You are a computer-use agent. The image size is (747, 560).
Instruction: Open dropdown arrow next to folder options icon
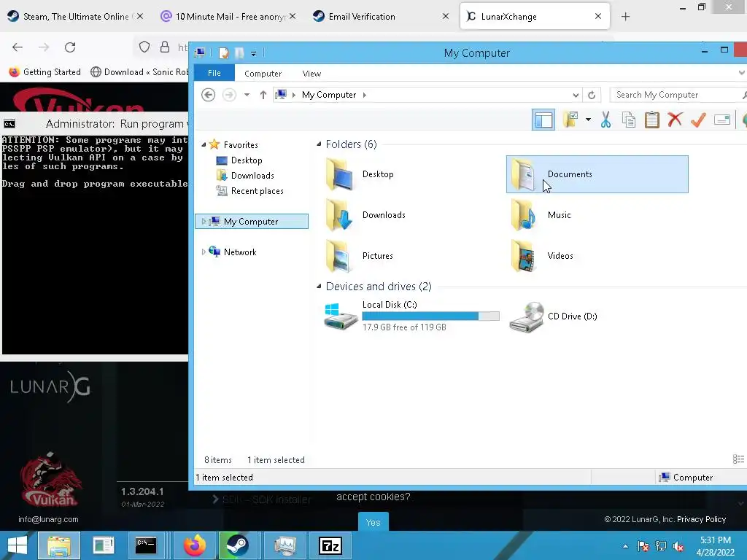tap(589, 120)
